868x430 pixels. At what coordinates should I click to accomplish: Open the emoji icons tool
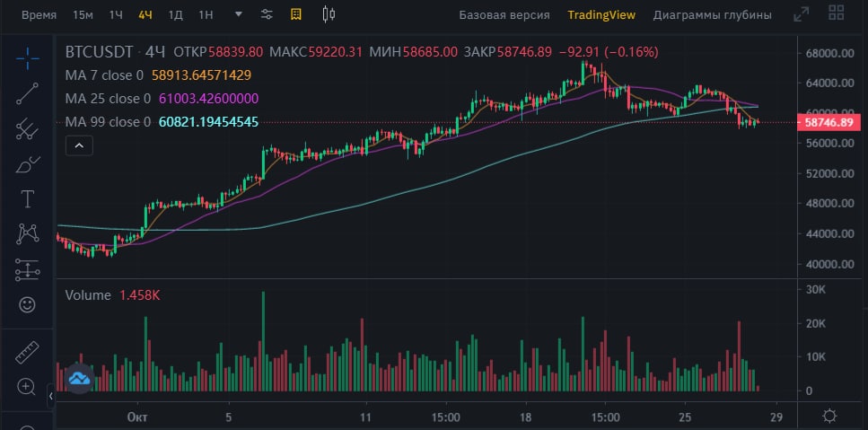tap(27, 303)
